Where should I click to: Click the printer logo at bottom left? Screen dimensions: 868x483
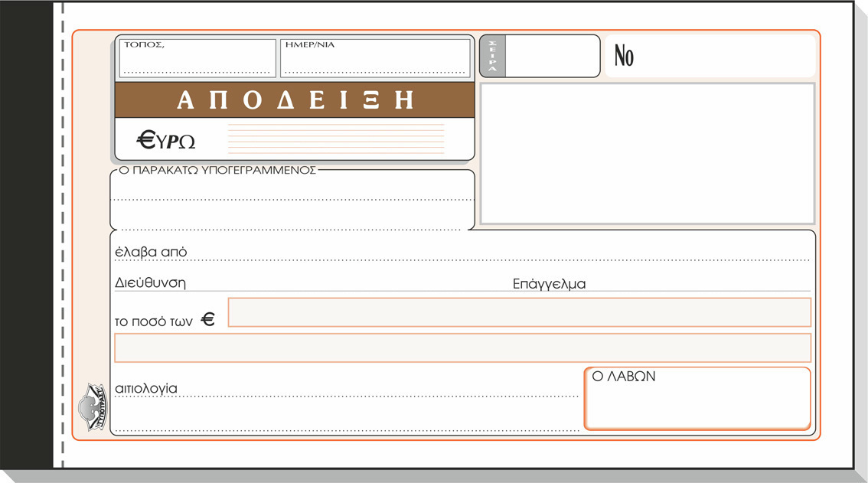[x=93, y=406]
